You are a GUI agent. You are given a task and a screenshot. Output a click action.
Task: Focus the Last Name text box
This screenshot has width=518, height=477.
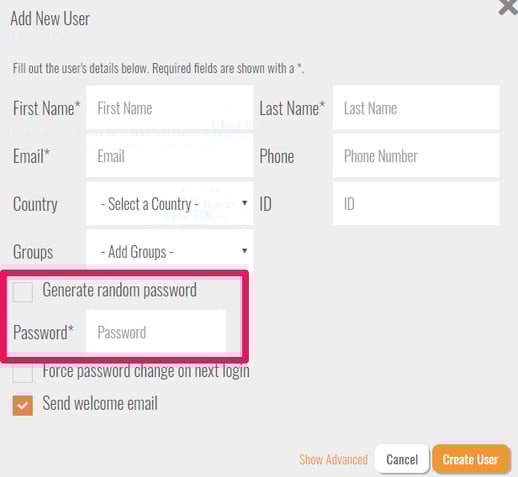(x=416, y=108)
